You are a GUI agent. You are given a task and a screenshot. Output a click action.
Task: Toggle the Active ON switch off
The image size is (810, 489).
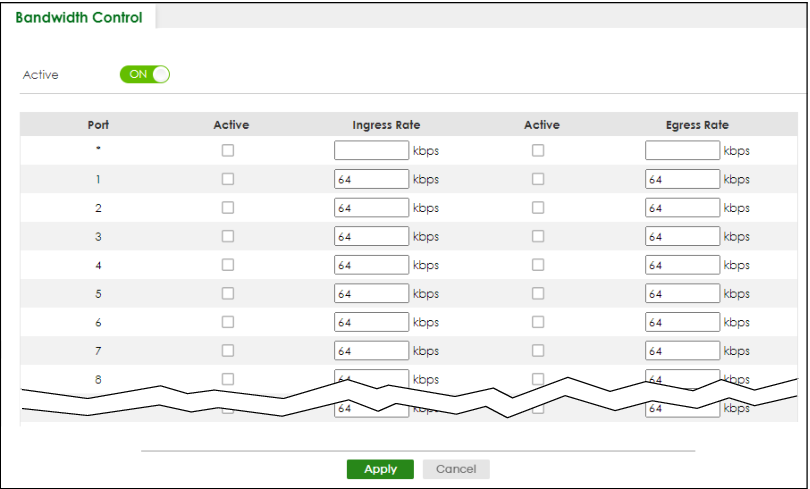[144, 74]
